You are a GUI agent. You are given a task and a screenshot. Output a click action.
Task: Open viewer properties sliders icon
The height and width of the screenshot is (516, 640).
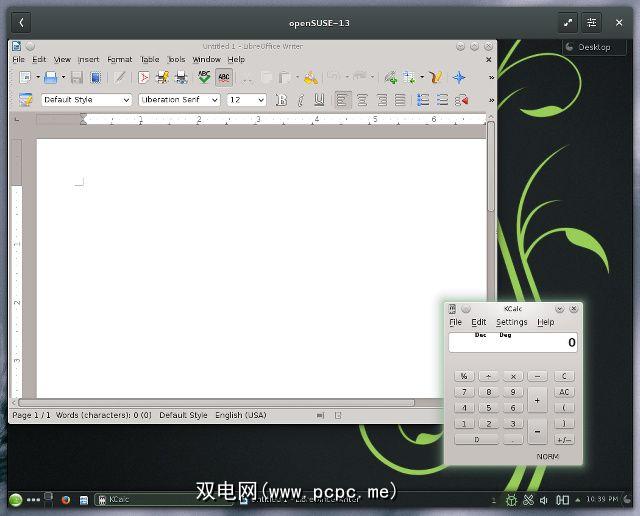(591, 23)
